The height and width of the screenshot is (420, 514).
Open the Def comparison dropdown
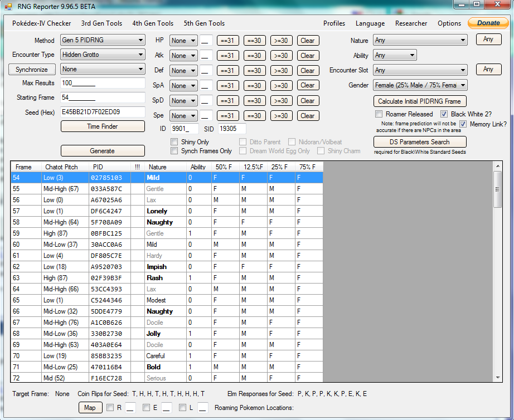(183, 71)
